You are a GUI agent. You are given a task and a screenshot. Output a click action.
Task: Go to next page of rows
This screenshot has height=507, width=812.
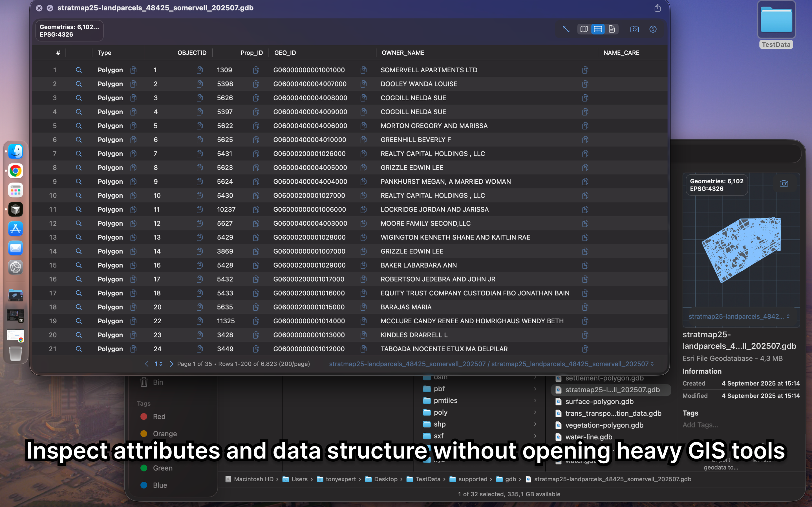(x=171, y=364)
